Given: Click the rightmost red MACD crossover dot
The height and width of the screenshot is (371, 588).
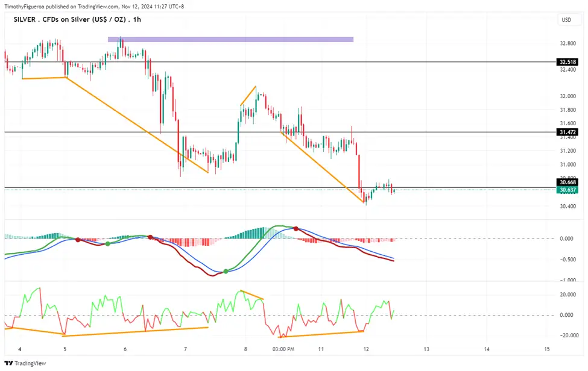Looking at the screenshot, I should point(296,228).
